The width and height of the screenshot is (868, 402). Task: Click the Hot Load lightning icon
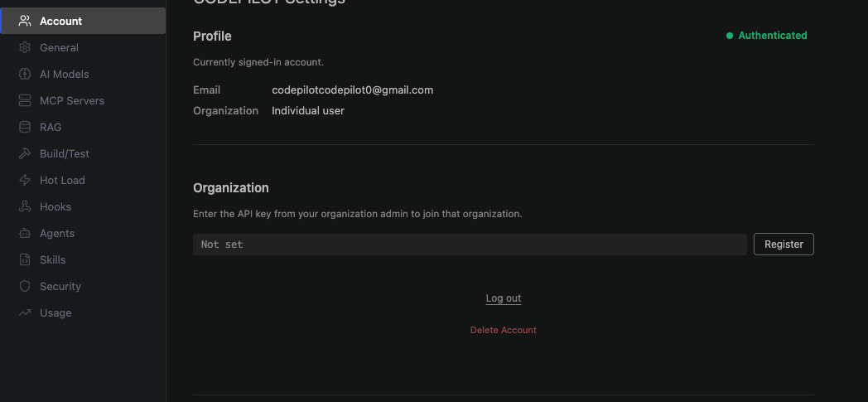(24, 181)
